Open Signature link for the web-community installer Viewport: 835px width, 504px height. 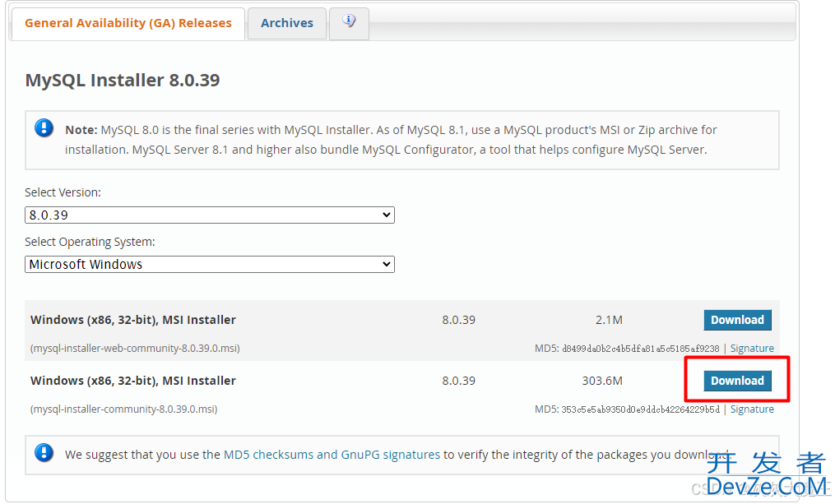pos(752,348)
